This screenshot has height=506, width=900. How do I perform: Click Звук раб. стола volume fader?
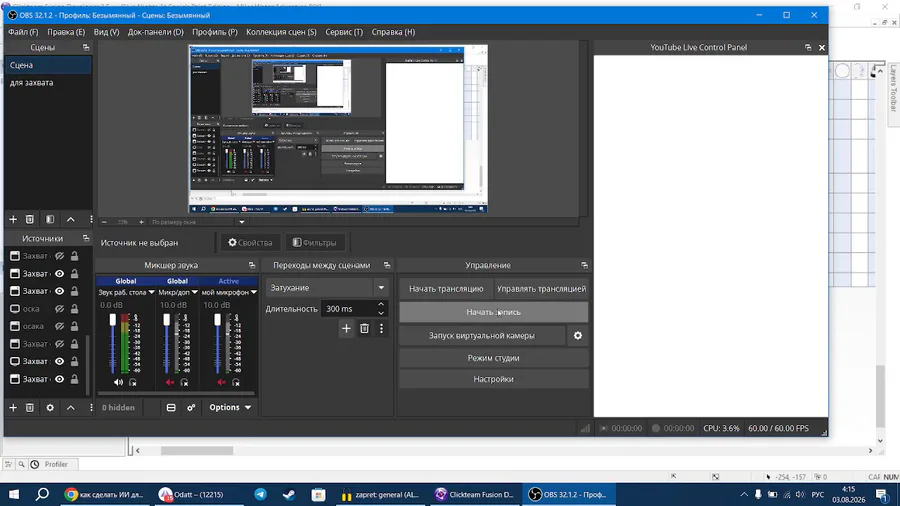point(112,320)
